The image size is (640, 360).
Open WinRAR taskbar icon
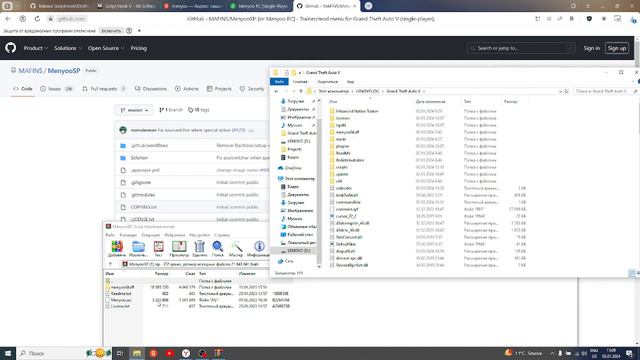click(x=219, y=353)
